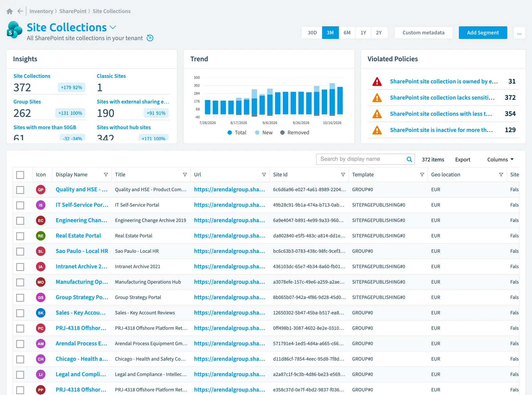Open the more options ellipsis menu

519,33
